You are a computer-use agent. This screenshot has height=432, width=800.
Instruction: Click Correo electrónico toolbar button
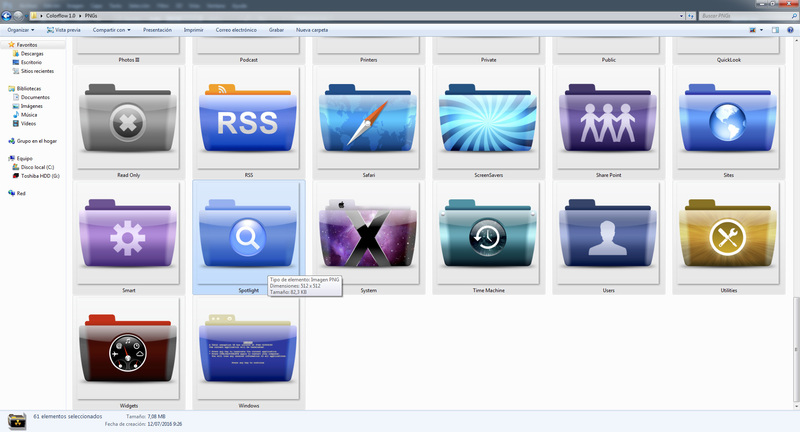[x=236, y=30]
